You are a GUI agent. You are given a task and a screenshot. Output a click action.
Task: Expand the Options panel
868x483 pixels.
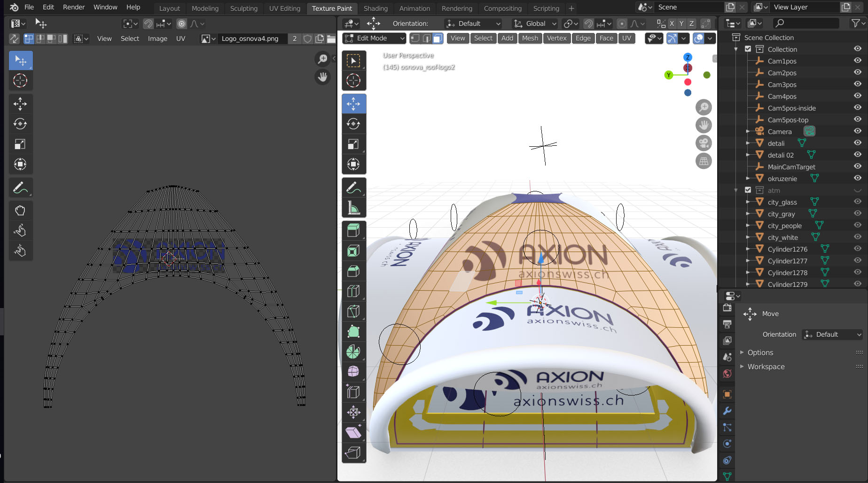(760, 352)
